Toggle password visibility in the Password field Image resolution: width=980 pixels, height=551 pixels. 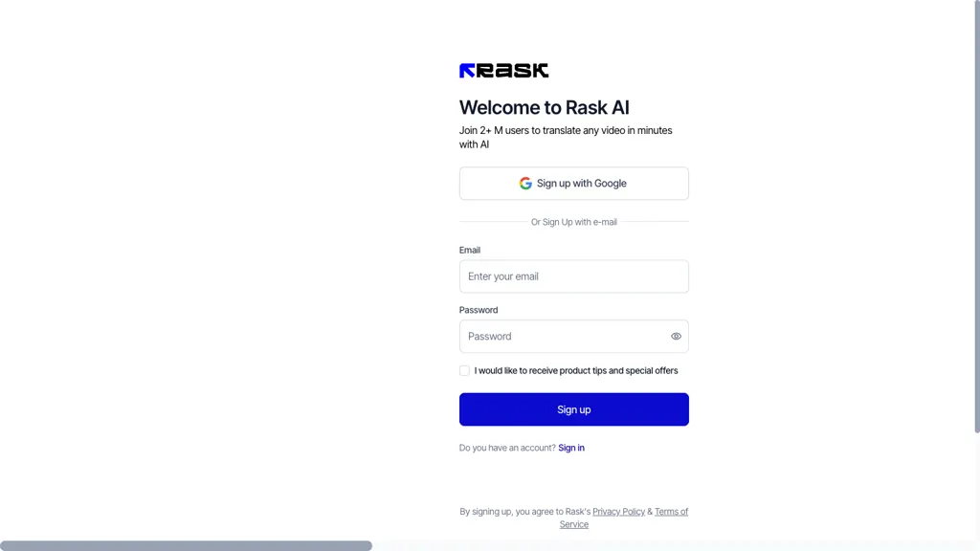point(676,336)
